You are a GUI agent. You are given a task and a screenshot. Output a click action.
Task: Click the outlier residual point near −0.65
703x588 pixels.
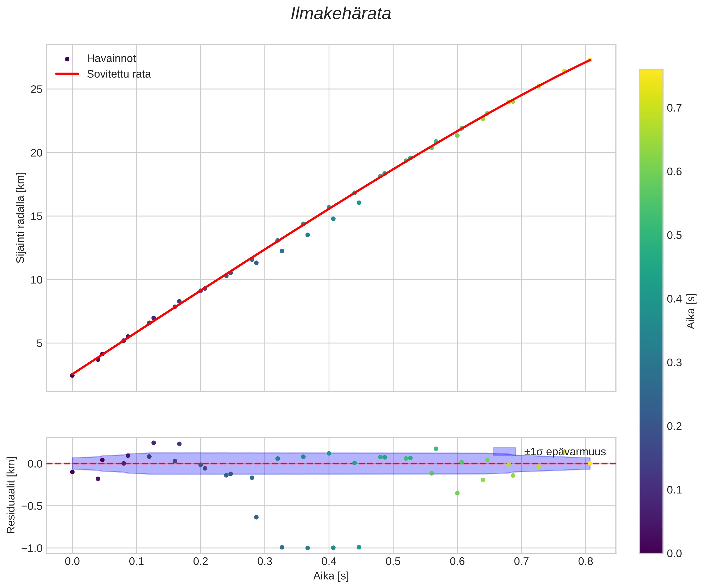pyautogui.click(x=256, y=517)
